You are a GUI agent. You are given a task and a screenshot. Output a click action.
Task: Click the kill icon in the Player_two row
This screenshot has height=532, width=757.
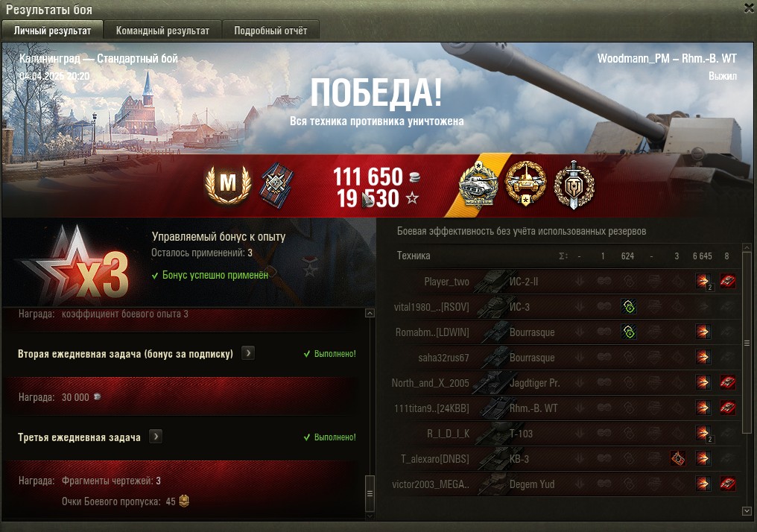tap(727, 281)
